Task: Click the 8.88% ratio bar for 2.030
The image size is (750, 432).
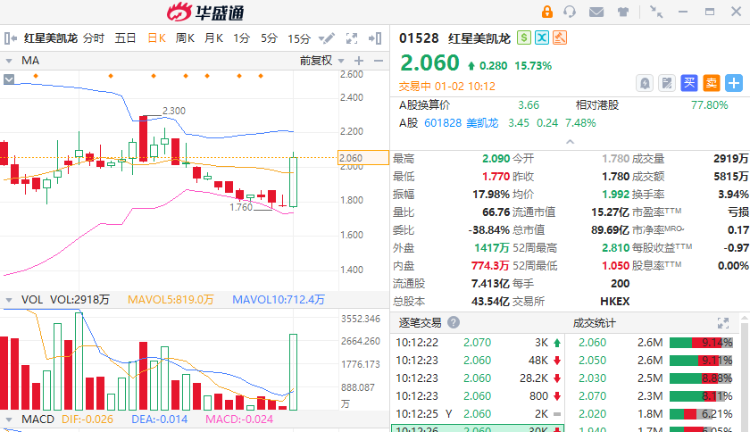Action: [x=701, y=378]
